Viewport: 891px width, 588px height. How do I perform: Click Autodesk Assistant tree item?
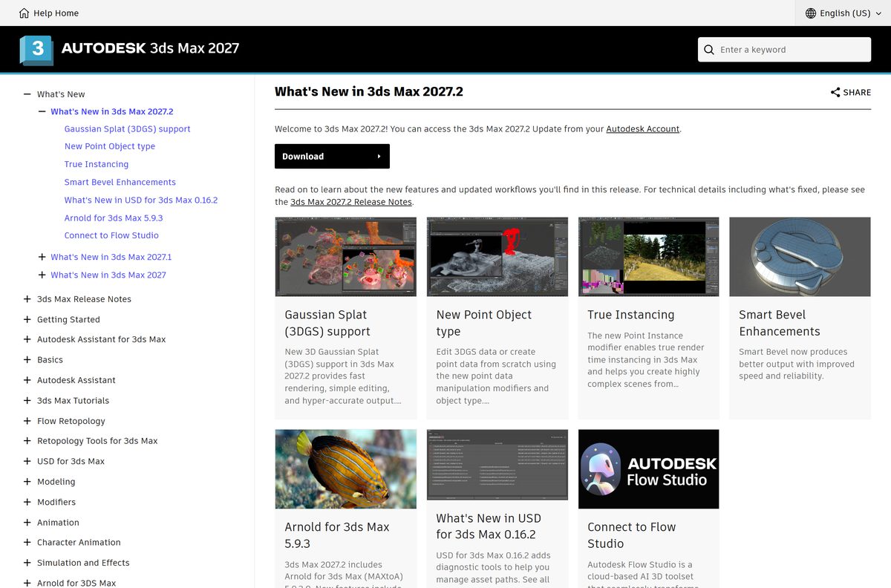point(76,380)
